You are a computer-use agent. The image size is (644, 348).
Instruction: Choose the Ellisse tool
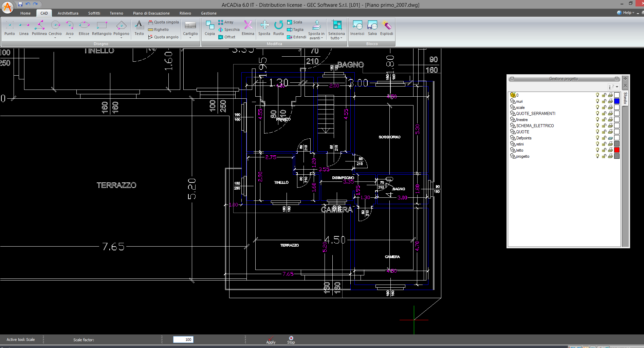(84, 28)
